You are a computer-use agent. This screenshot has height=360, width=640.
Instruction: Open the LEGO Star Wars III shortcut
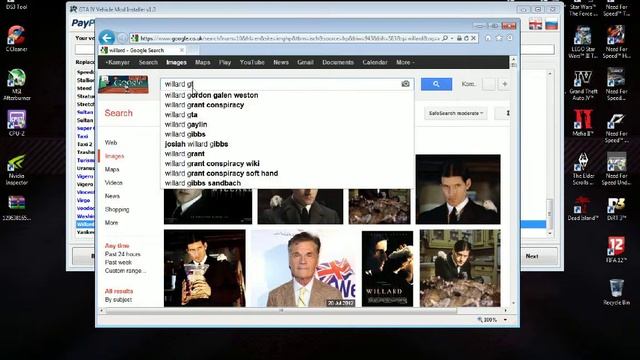583,42
